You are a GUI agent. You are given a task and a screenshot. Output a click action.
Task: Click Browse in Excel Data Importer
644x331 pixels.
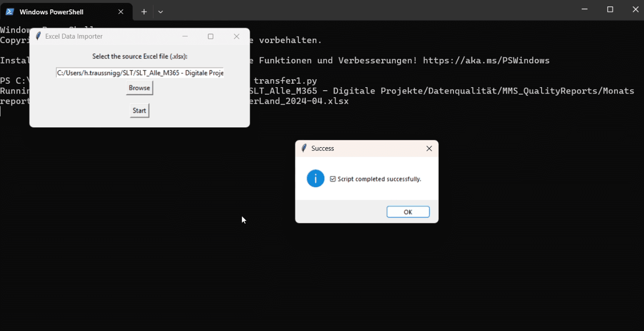[140, 88]
